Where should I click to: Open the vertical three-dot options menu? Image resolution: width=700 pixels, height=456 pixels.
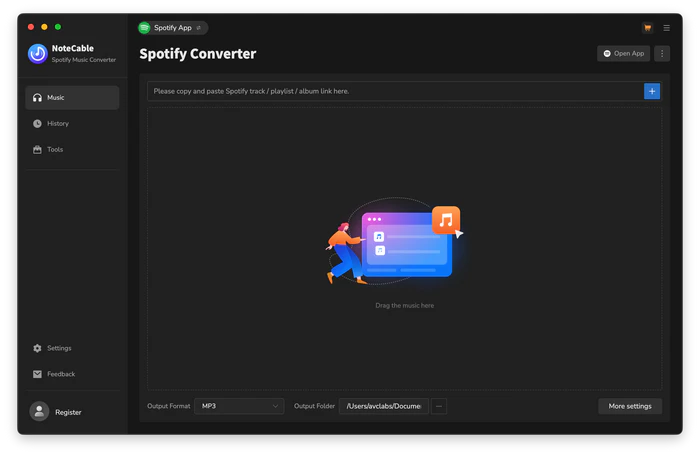(662, 54)
